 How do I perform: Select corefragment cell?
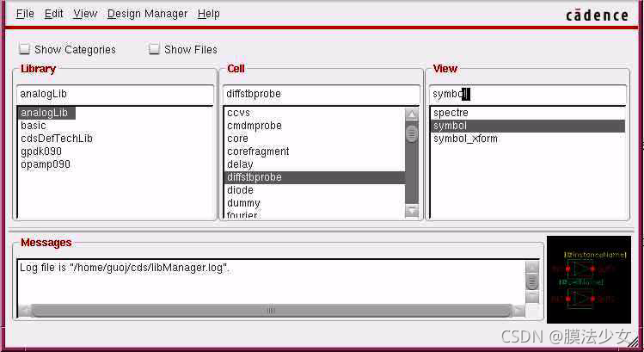315,151
